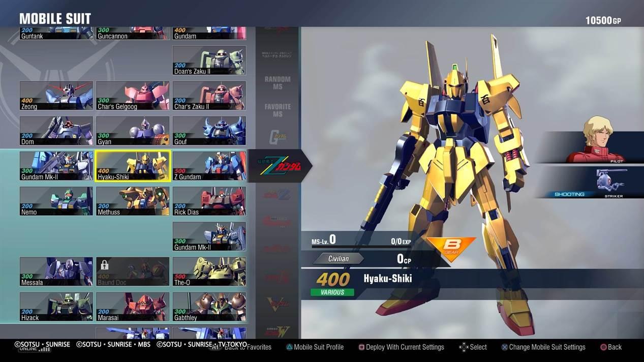The height and width of the screenshot is (362, 644).
Task: Pick the Marasai mobile suit
Action: click(133, 307)
